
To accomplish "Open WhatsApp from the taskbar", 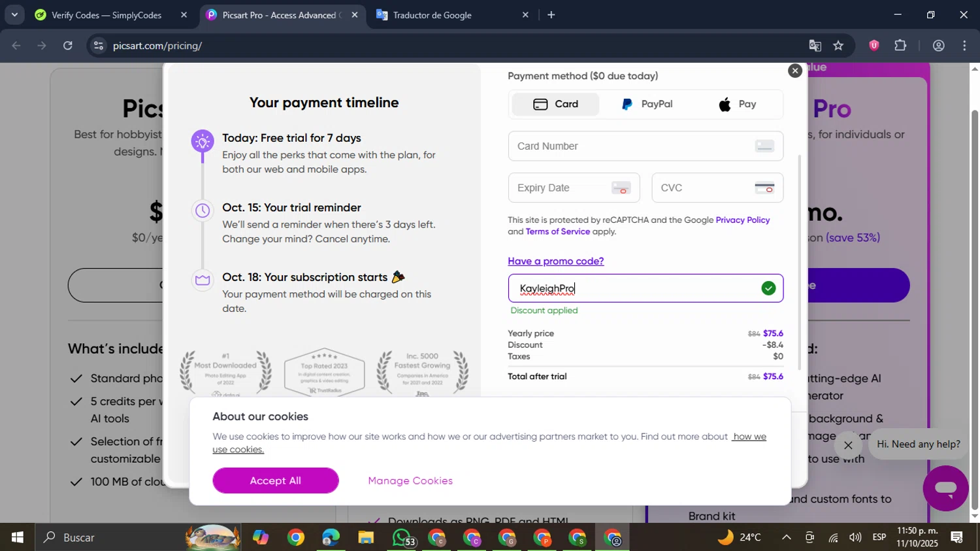I will 402,537.
